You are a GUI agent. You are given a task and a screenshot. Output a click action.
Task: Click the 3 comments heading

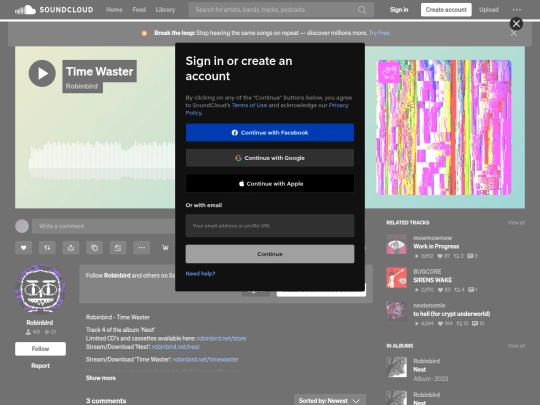click(x=106, y=401)
